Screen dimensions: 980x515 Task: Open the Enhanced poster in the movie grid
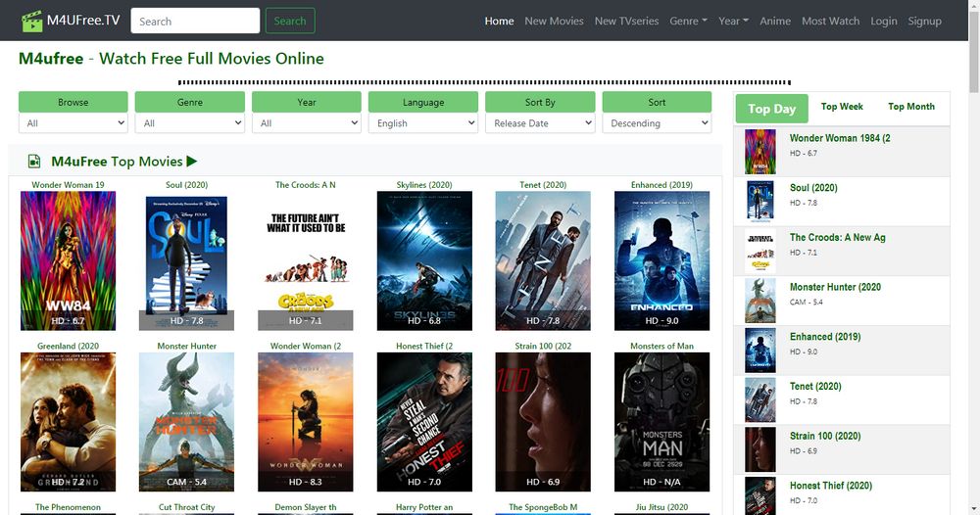point(661,261)
